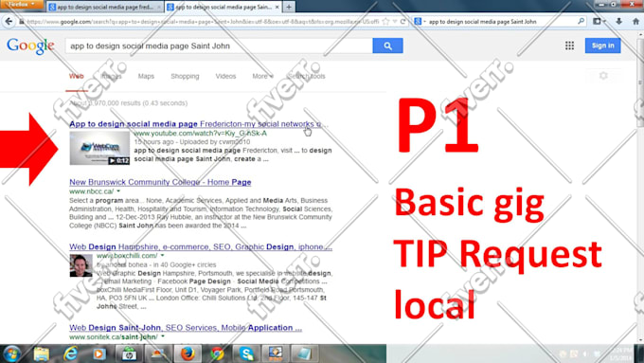The image size is (644, 363).
Task: Select the Shopping results tab
Action: point(185,76)
